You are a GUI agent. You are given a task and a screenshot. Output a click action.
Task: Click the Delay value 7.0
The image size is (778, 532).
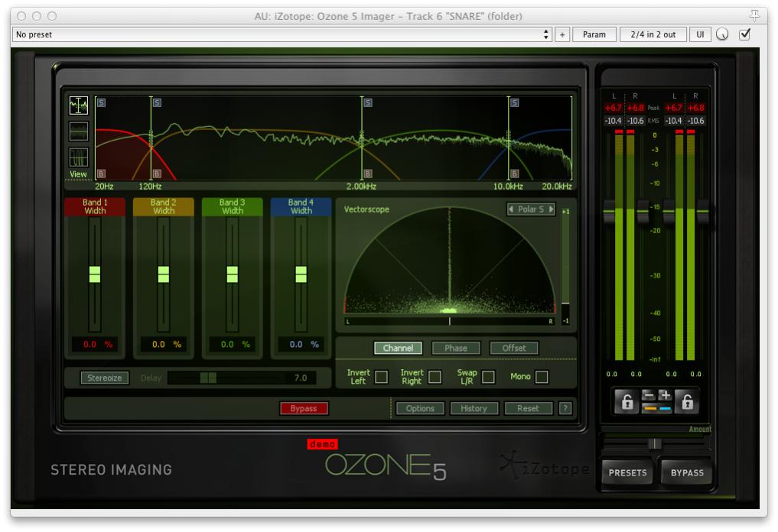coord(301,378)
